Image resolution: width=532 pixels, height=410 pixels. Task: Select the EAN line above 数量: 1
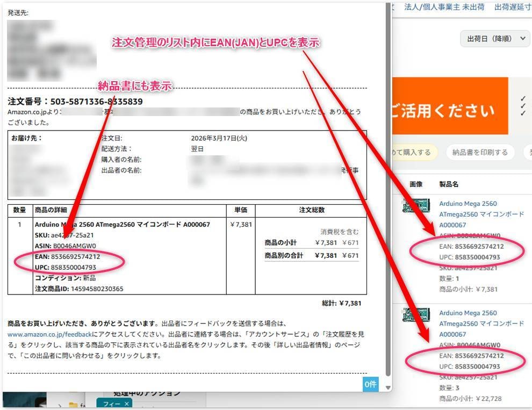471,247
